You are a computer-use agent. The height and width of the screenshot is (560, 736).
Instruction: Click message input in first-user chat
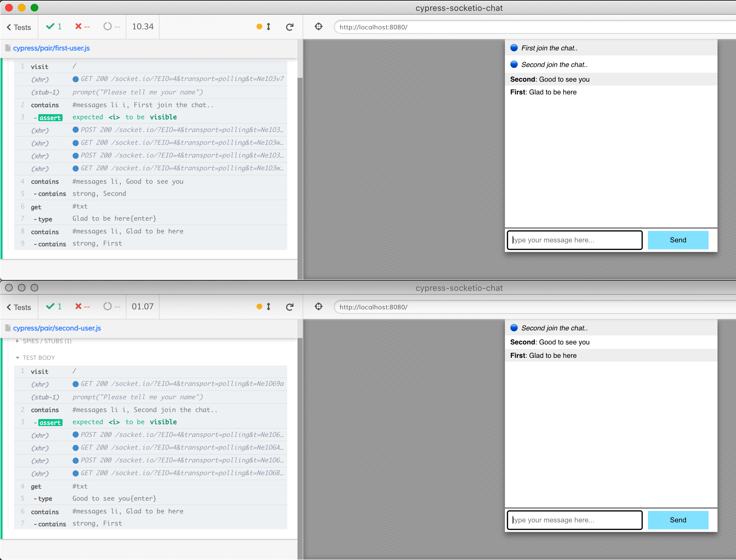[x=575, y=240]
